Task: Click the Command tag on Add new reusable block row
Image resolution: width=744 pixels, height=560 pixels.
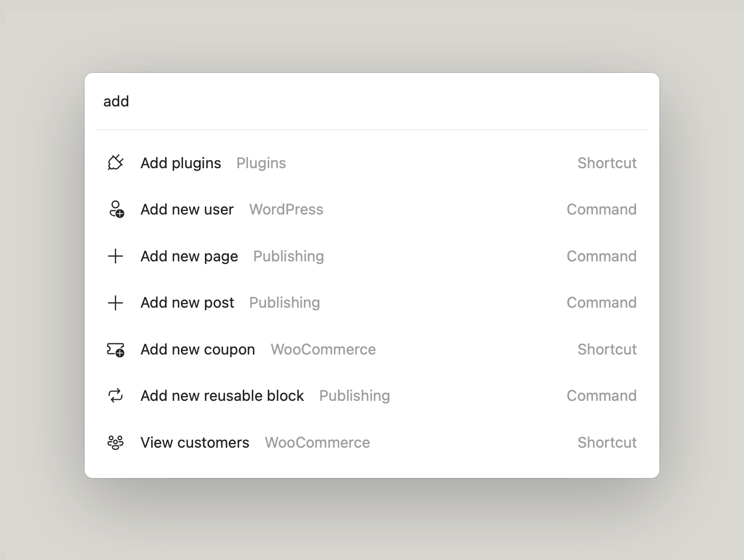Action: (x=601, y=396)
